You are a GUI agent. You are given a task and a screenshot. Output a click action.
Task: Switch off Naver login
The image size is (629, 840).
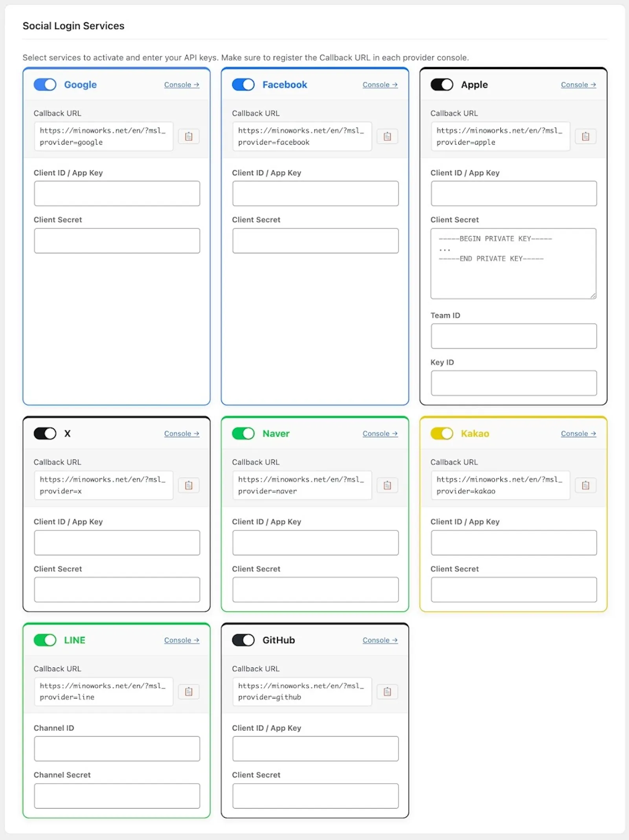[243, 433]
